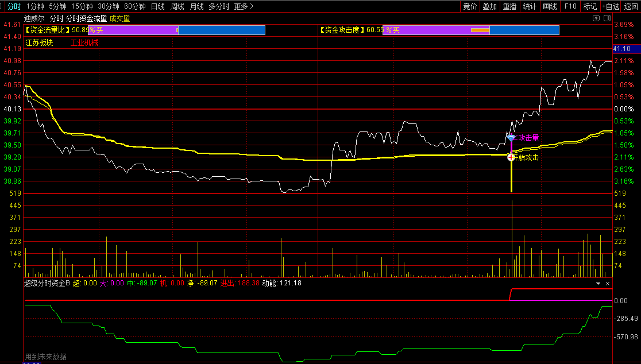This screenshot has width=641, height=364.
Task: Open the 统计 statistics button
Action: click(530, 6)
